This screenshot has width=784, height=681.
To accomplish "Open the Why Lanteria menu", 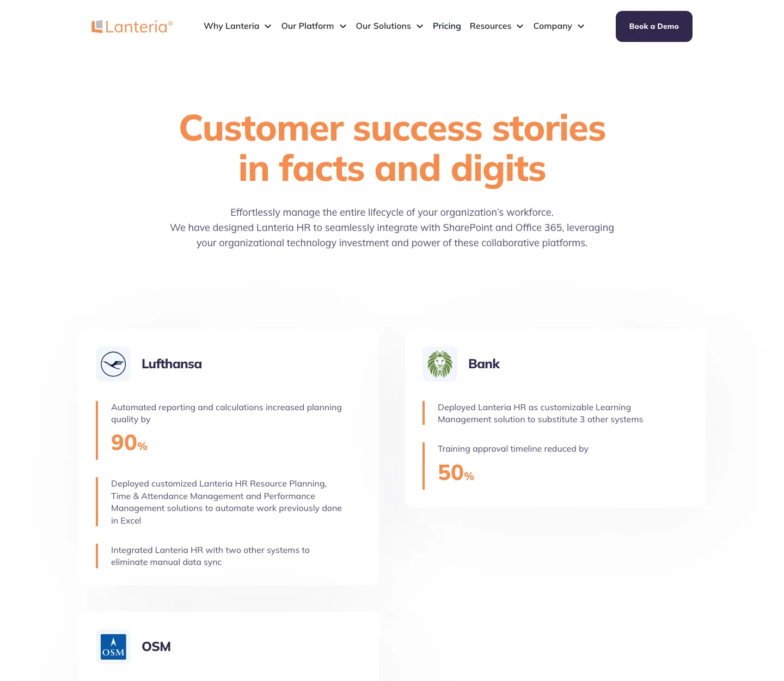I will (231, 26).
